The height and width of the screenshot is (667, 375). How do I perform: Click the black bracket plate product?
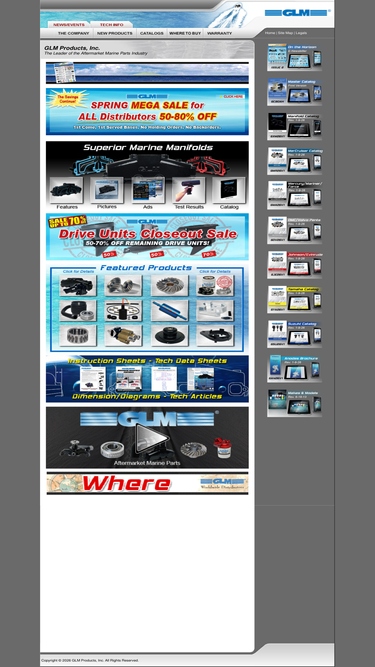(215, 336)
